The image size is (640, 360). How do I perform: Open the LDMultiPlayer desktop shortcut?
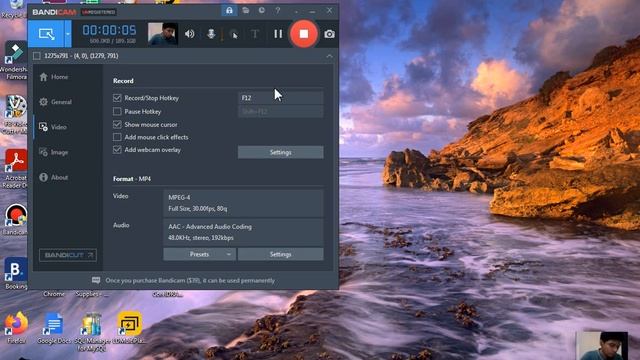point(129,328)
